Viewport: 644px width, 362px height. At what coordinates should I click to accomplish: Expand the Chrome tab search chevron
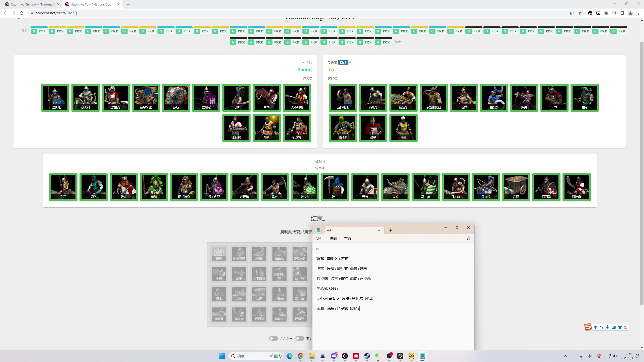[x=603, y=4]
